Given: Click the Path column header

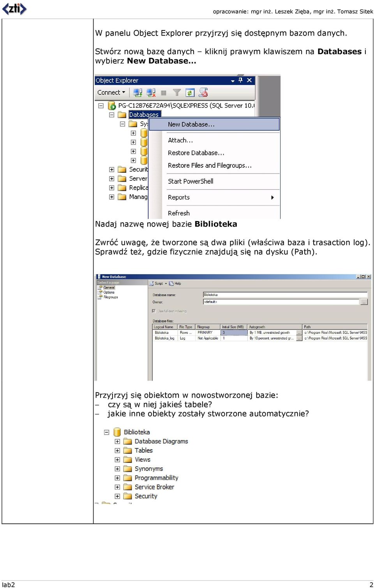Looking at the screenshot, I should (335, 327).
